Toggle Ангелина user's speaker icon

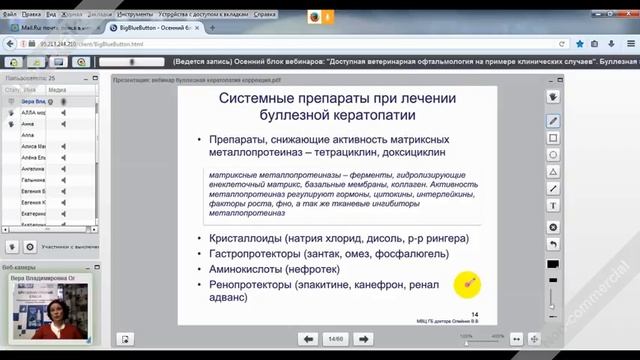pos(64,169)
